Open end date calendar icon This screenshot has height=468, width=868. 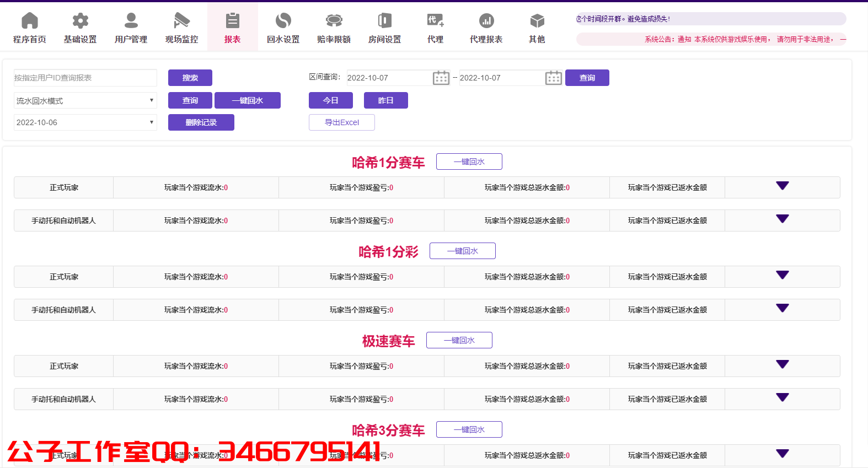(x=554, y=78)
